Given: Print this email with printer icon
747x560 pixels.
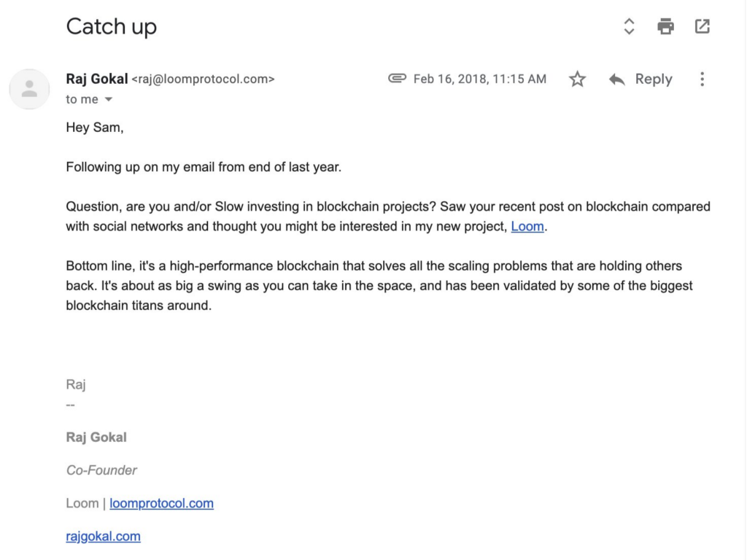Looking at the screenshot, I should click(665, 27).
